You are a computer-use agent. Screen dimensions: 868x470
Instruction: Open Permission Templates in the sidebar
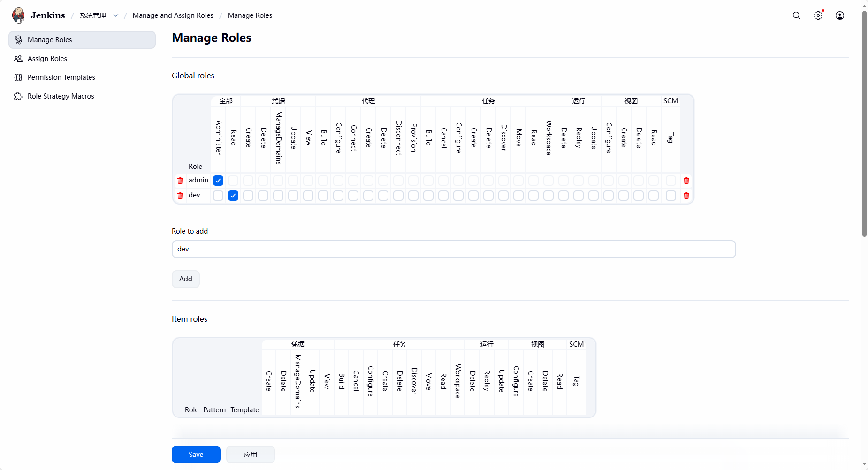(x=61, y=77)
